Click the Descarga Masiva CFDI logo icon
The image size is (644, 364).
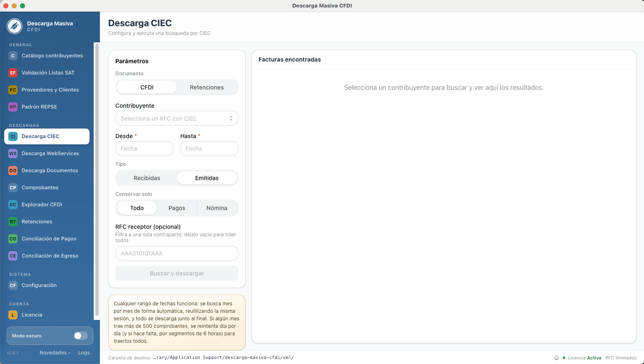[x=15, y=26]
